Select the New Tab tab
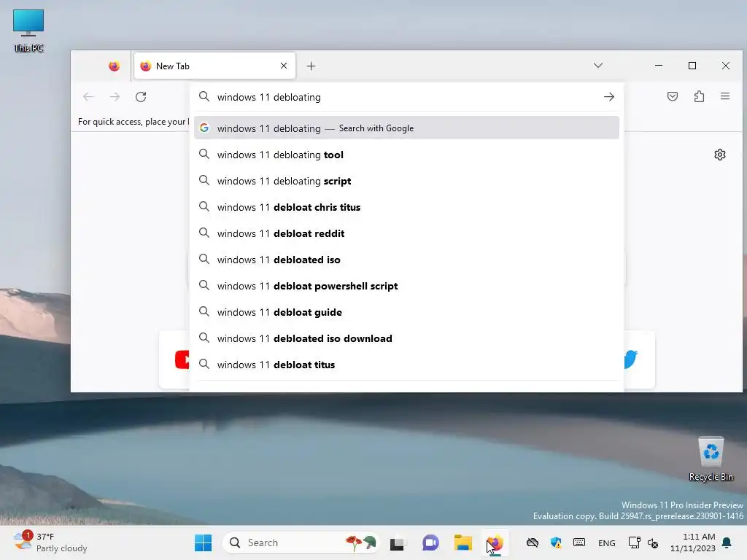The width and height of the screenshot is (747, 560). click(x=215, y=66)
